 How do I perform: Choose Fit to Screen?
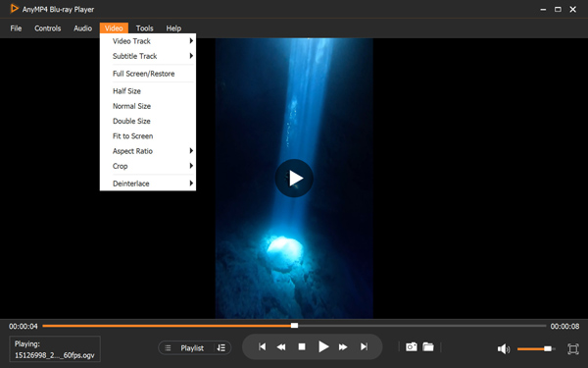148,136
